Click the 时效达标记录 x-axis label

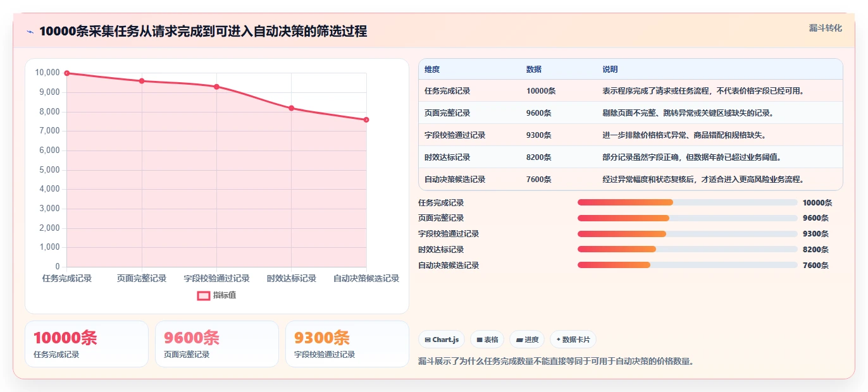coord(292,278)
